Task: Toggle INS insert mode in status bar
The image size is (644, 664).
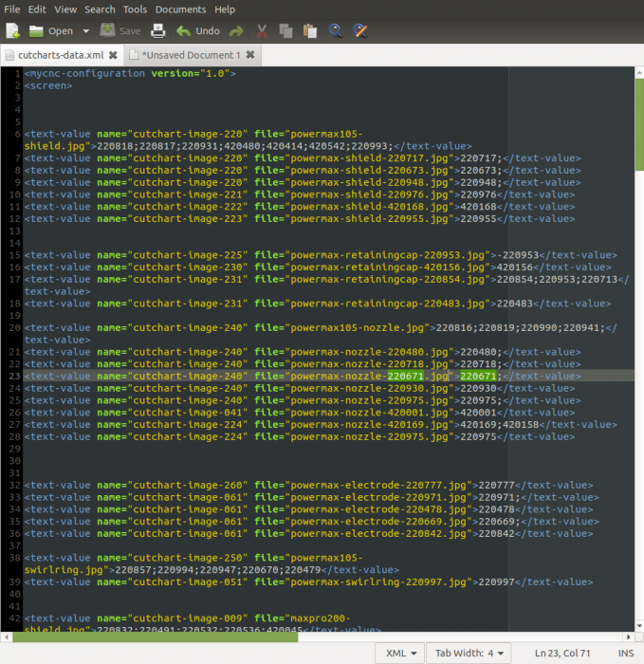Action: (x=624, y=653)
